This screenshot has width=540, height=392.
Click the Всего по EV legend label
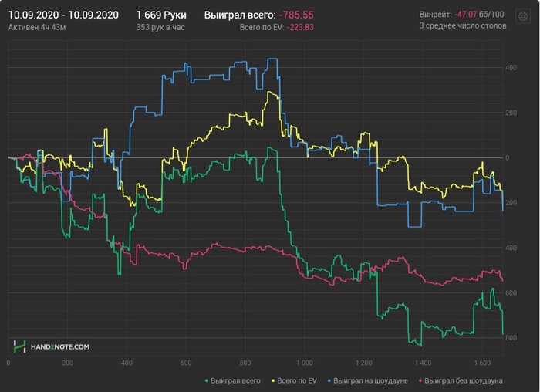click(x=297, y=381)
